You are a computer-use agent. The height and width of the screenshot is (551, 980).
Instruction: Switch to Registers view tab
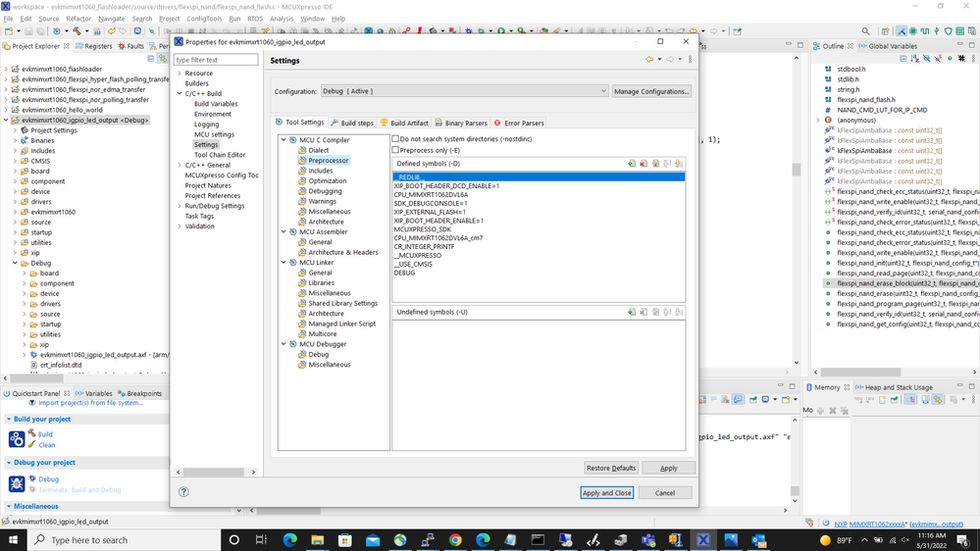[94, 46]
